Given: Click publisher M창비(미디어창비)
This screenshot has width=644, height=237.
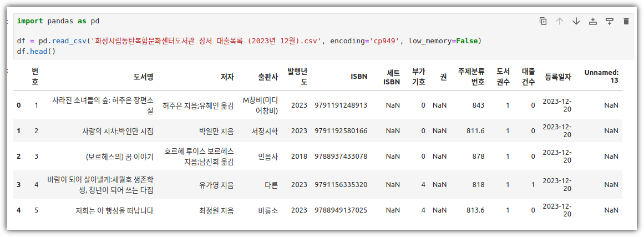Looking at the screenshot, I should 260,105.
